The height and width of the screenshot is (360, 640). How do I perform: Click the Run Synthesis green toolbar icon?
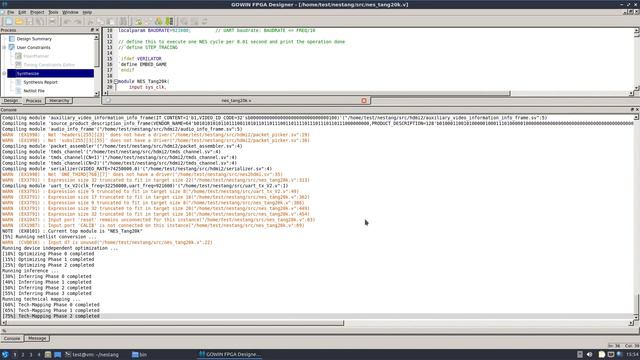click(x=138, y=21)
